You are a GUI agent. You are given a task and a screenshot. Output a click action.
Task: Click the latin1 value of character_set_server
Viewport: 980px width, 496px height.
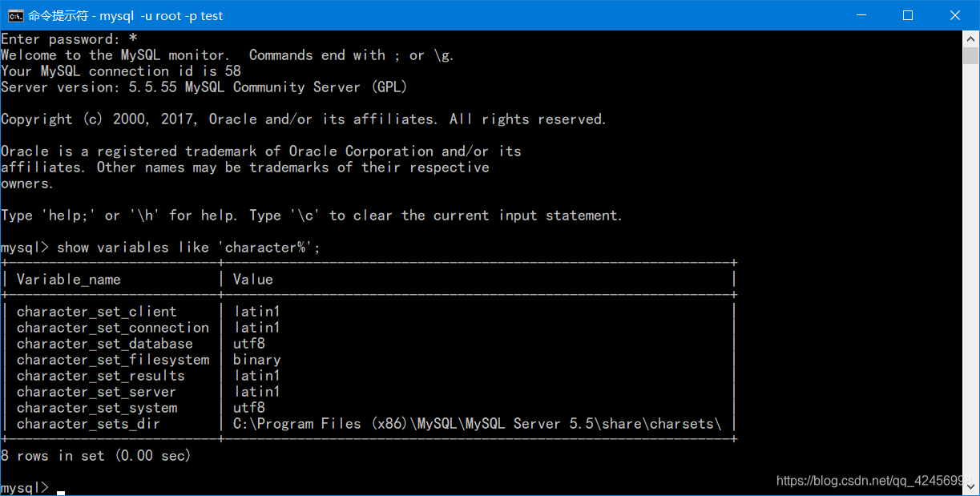[x=257, y=392]
